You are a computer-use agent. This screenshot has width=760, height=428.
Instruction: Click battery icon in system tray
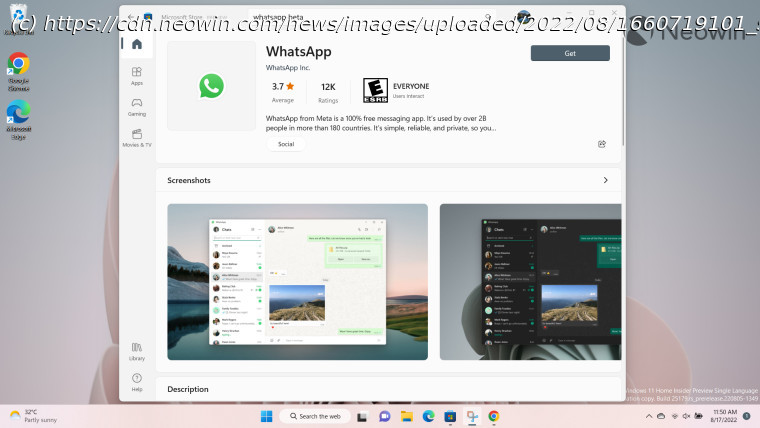click(698, 416)
